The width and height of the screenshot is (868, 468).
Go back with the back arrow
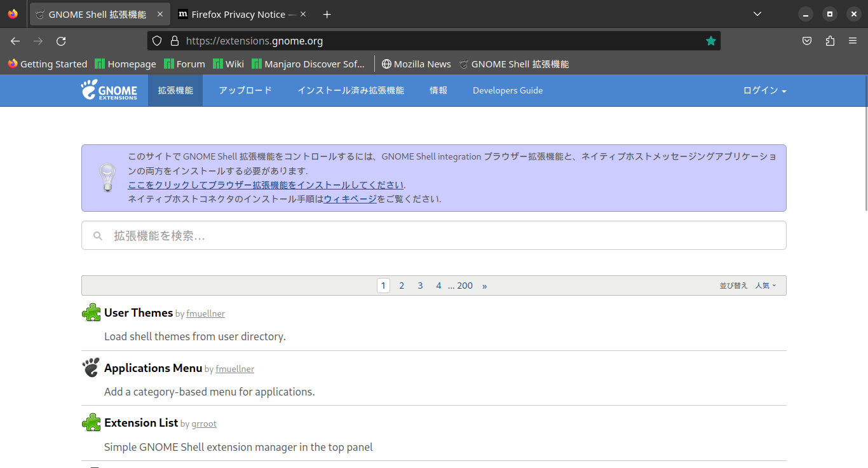pos(15,41)
